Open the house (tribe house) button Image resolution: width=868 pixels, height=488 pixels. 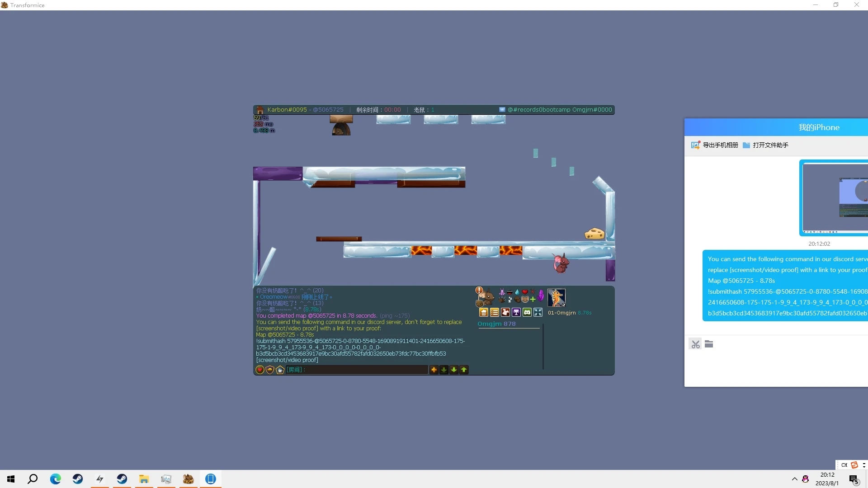(x=484, y=312)
